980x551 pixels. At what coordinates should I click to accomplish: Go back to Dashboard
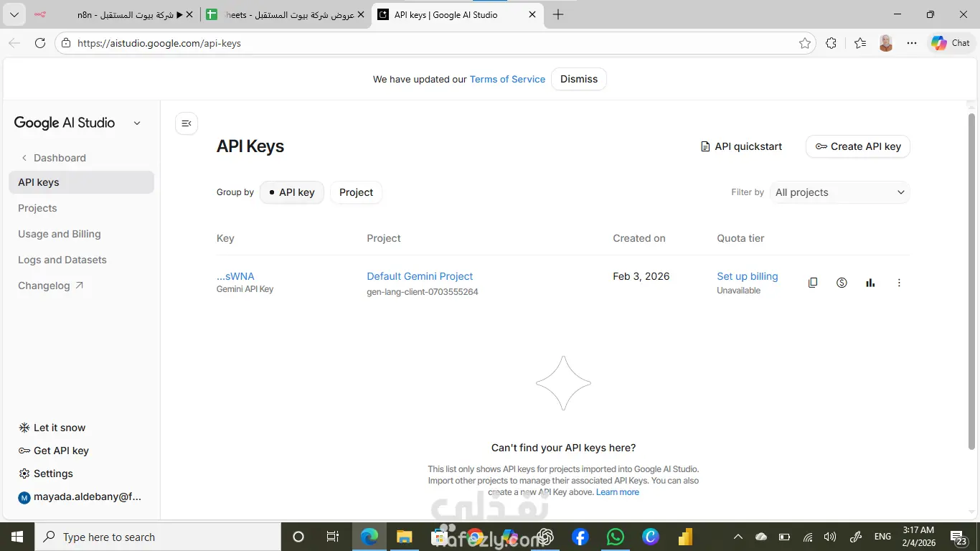pos(53,158)
